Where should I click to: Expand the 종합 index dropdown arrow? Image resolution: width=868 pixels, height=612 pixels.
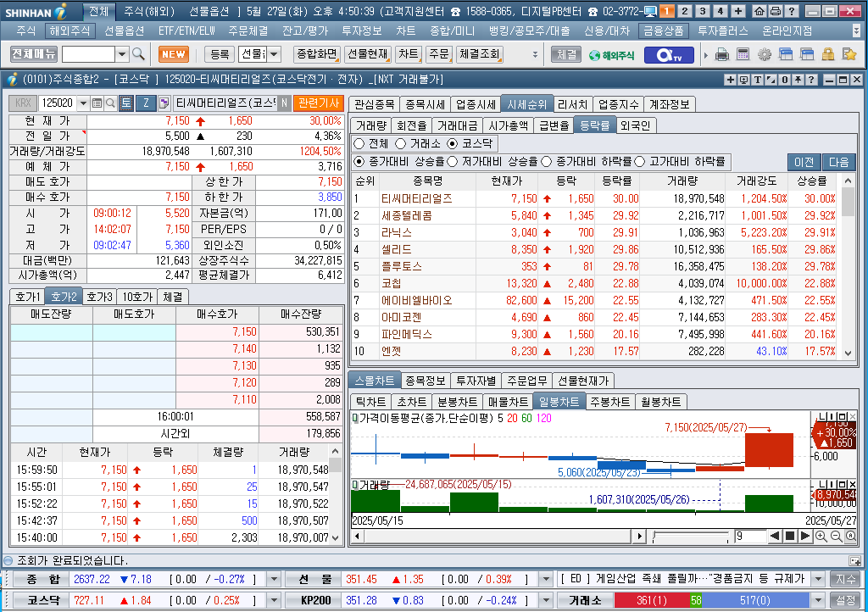pos(274,579)
